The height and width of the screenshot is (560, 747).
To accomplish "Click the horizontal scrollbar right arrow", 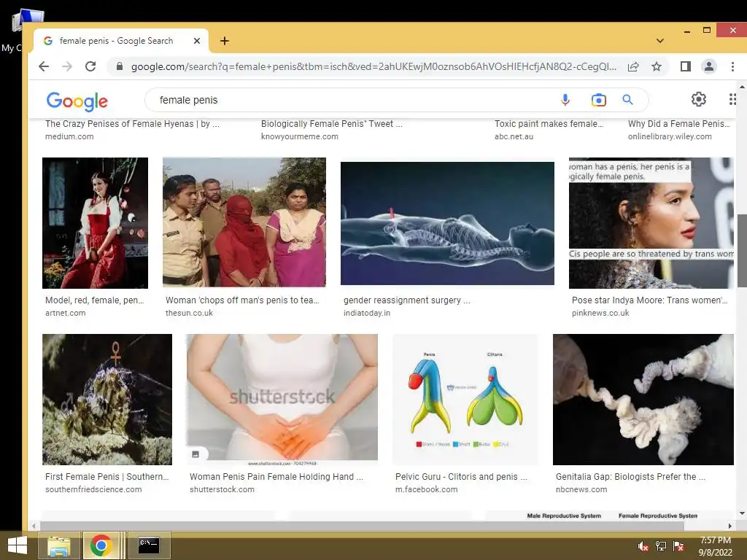I will click(x=729, y=526).
